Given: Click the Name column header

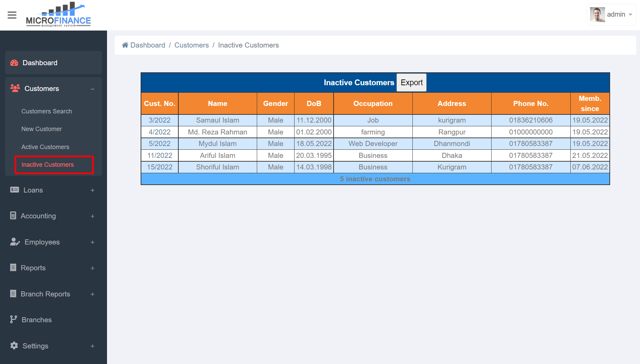Looking at the screenshot, I should tap(217, 104).
